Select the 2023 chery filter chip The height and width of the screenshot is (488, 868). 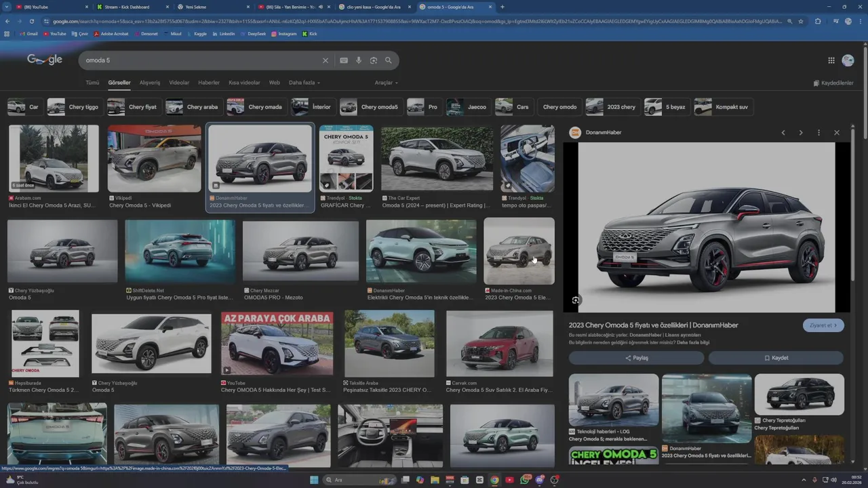612,107
